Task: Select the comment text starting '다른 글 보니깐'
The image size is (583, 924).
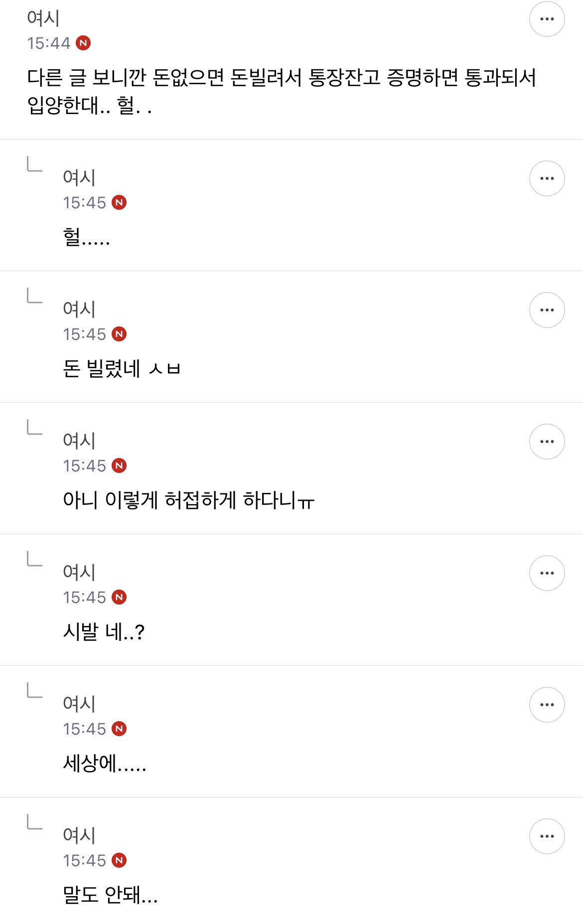Action: tap(282, 91)
